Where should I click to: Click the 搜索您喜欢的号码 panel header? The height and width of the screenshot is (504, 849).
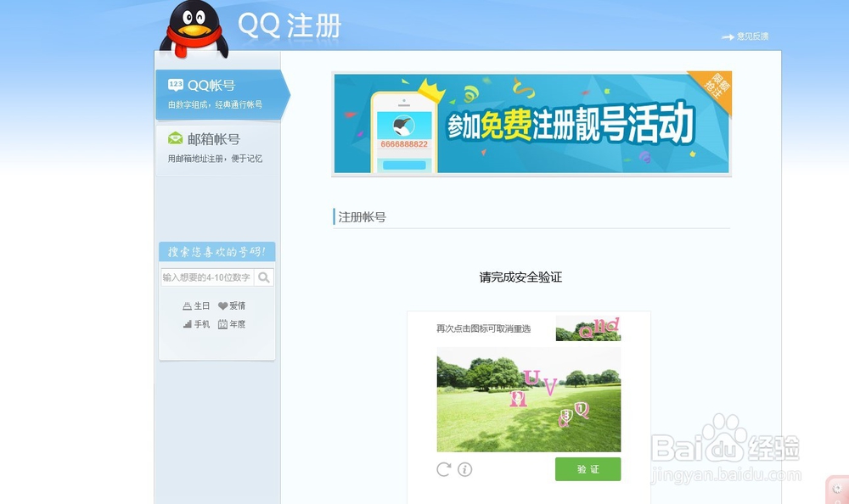tap(216, 252)
